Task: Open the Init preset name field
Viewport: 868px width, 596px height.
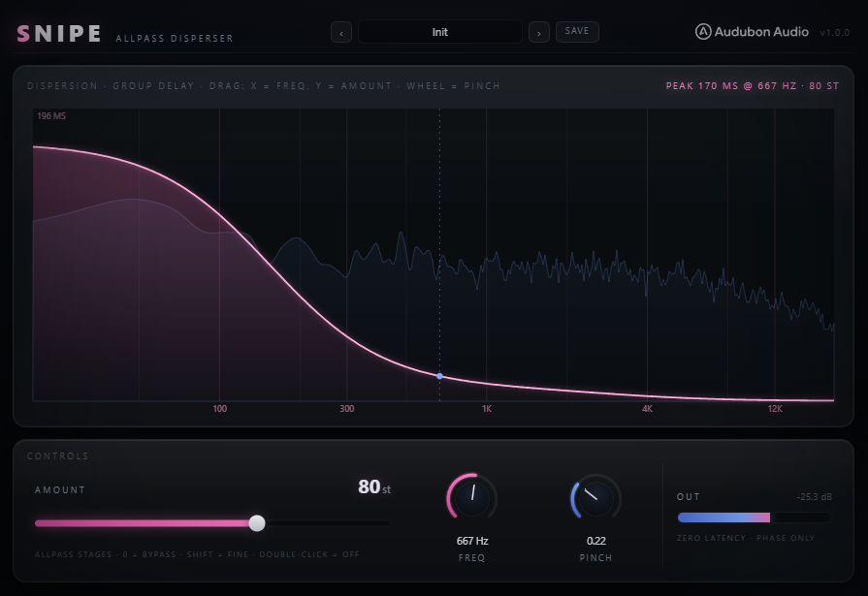Action: 440,32
